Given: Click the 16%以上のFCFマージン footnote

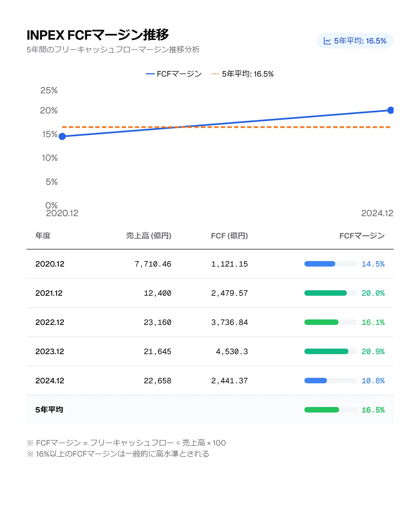Looking at the screenshot, I should (118, 454).
